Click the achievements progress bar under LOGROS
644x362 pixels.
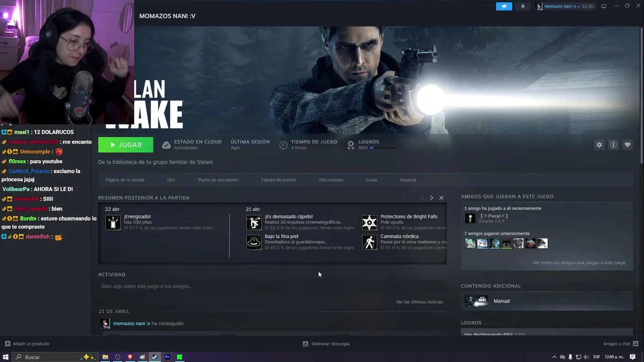pyautogui.click(x=383, y=148)
